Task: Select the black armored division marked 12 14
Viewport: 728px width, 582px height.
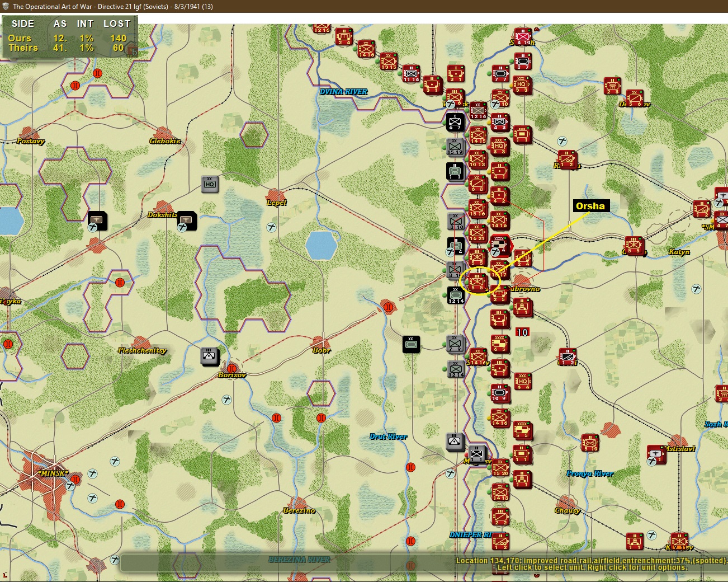Action: point(456,294)
